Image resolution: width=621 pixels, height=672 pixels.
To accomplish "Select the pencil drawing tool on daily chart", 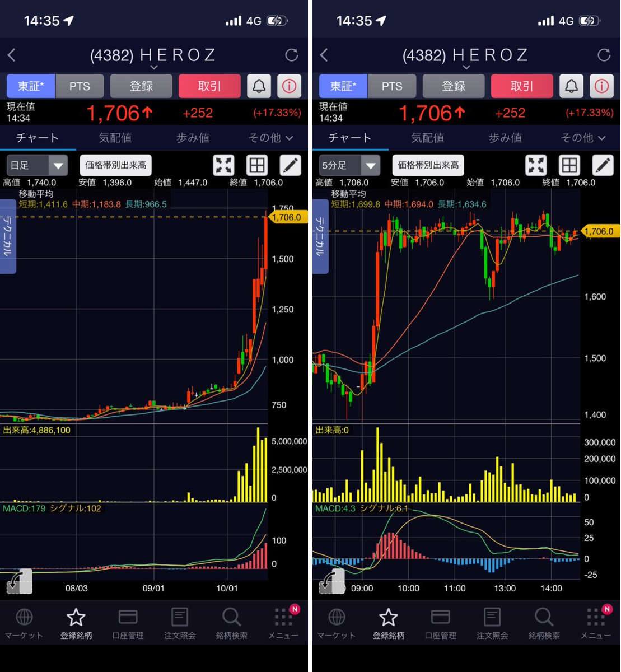I will tap(290, 165).
